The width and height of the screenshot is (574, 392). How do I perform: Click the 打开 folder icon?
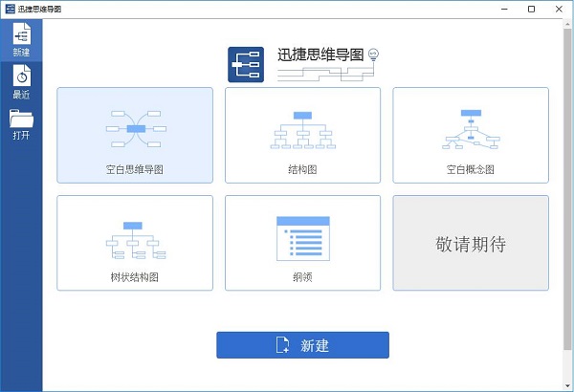(x=21, y=119)
